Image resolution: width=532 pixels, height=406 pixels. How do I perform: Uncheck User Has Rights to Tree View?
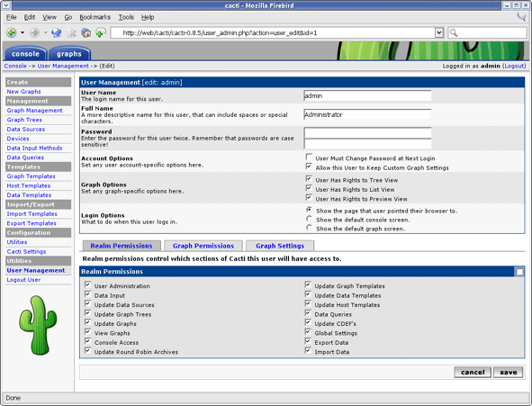pos(309,179)
